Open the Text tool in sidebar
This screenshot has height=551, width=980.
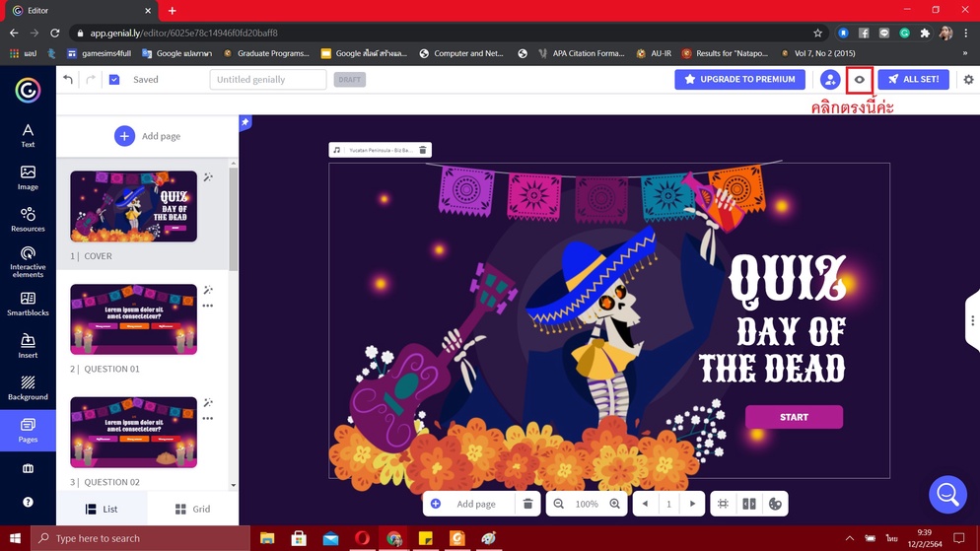point(28,136)
